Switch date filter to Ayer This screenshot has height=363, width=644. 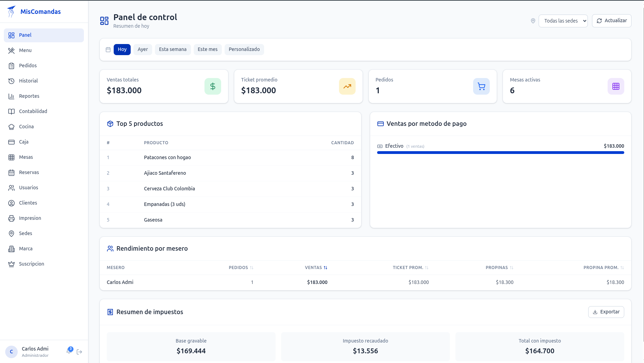coord(143,50)
